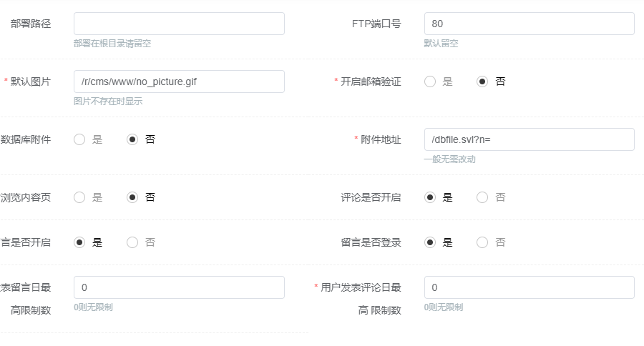This screenshot has width=644, height=346.
Task: Select 是 for 浏览内容页 option
Action: (x=79, y=197)
